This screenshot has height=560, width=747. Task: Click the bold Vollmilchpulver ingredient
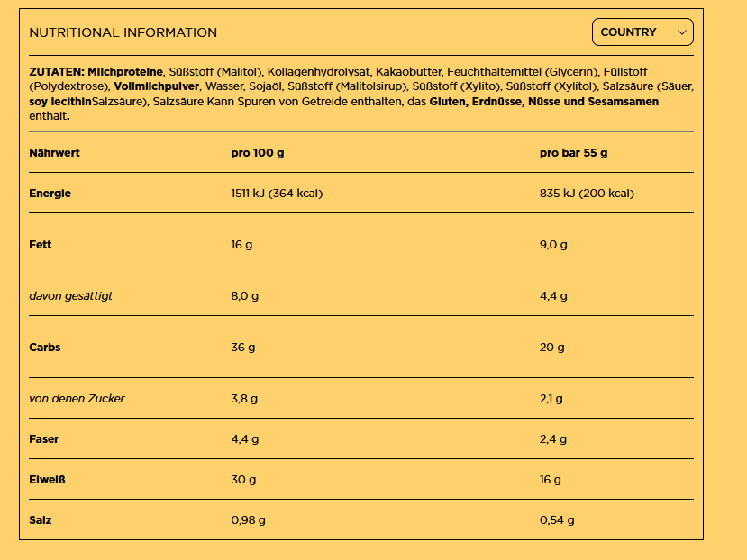157,86
